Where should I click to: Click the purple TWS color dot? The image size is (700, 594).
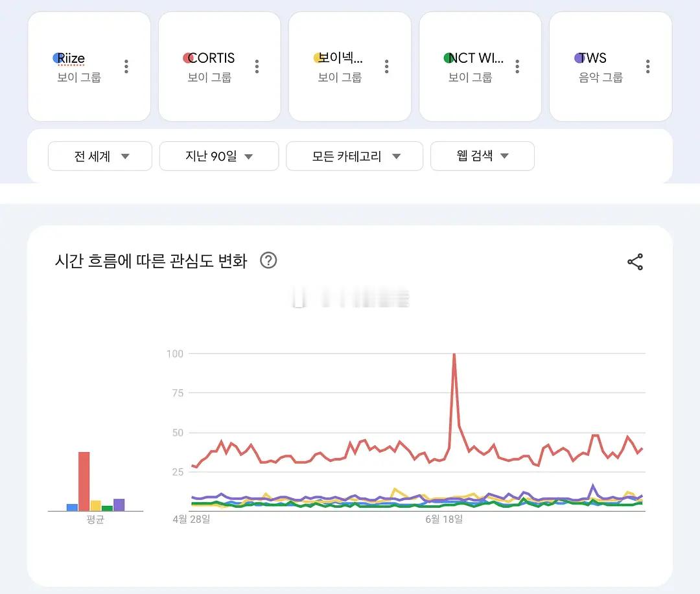pyautogui.click(x=579, y=58)
